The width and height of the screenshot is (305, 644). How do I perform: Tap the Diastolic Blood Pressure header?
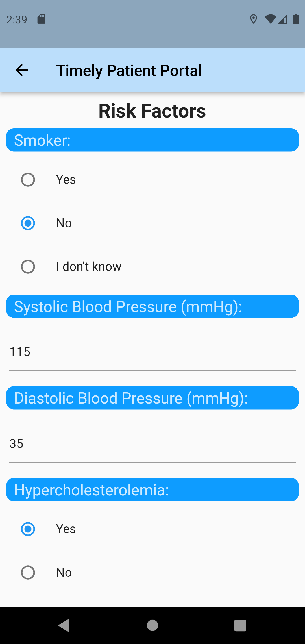coord(152,398)
